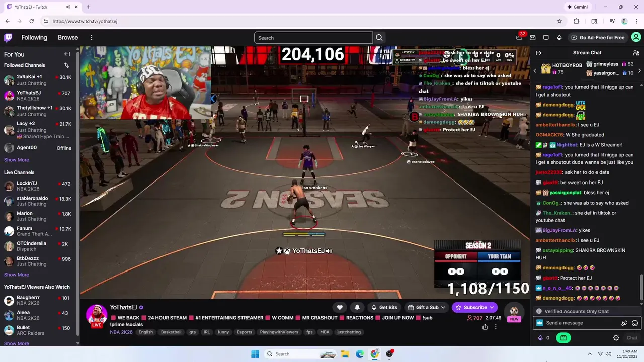Select the PlayingwithViewers tag
The height and width of the screenshot is (362, 644).
(279, 332)
